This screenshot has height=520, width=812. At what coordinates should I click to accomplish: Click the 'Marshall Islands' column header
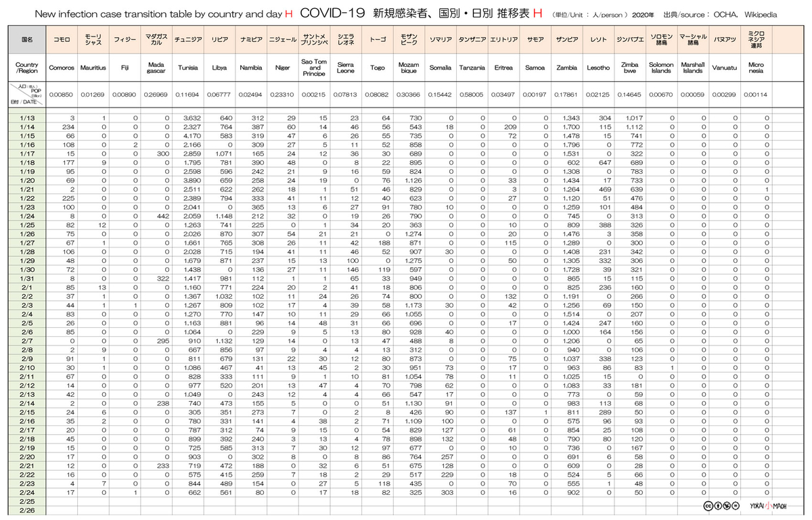click(x=692, y=68)
